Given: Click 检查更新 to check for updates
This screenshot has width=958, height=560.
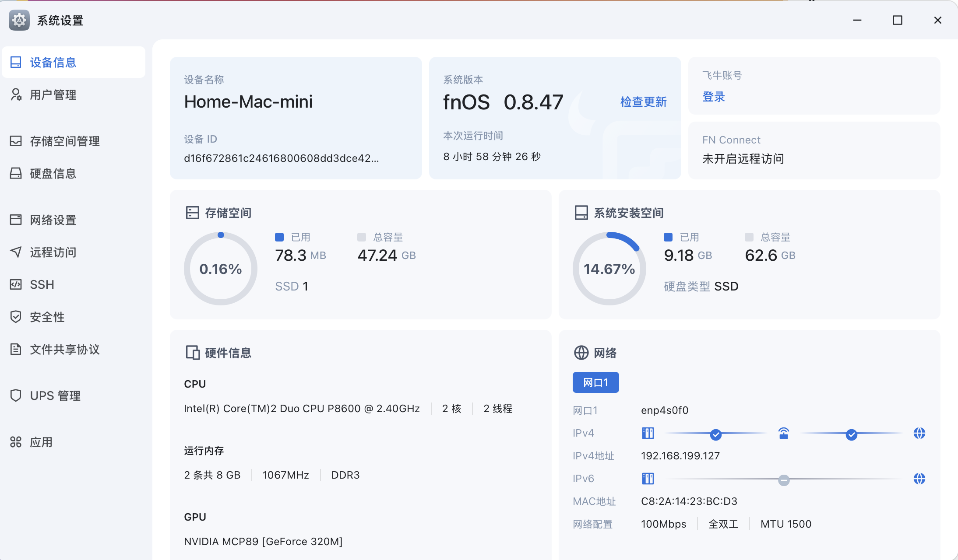Looking at the screenshot, I should (x=643, y=102).
